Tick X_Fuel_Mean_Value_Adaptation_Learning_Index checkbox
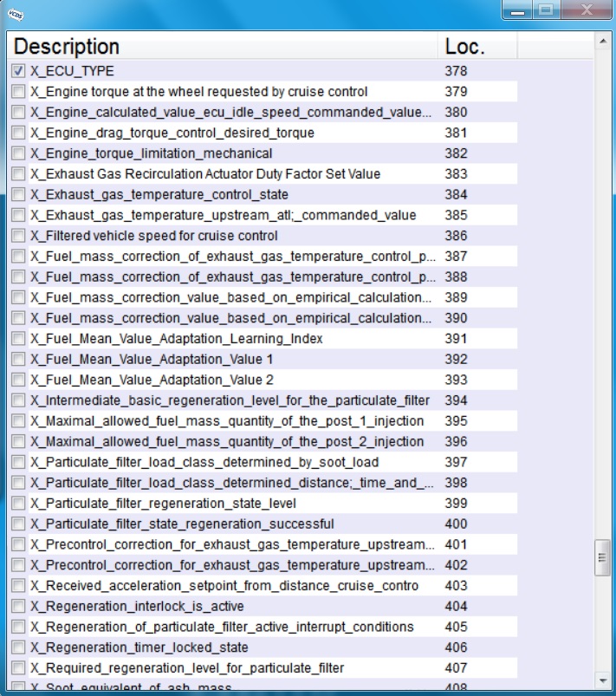This screenshot has width=616, height=696. click(x=18, y=339)
